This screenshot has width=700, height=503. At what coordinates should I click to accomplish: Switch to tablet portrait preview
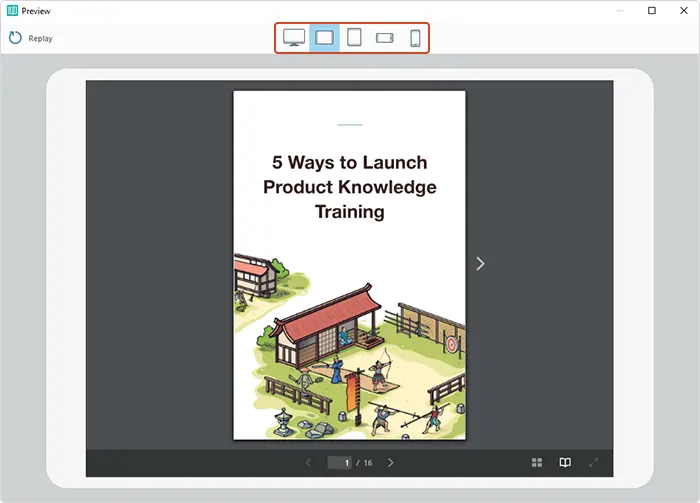point(354,38)
